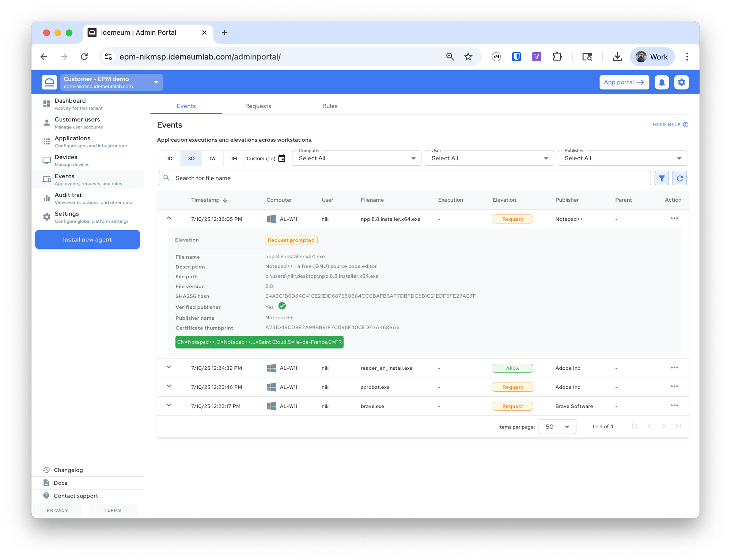The width and height of the screenshot is (731, 560).
Task: Open actions menu for acrobat.exe row
Action: [674, 386]
